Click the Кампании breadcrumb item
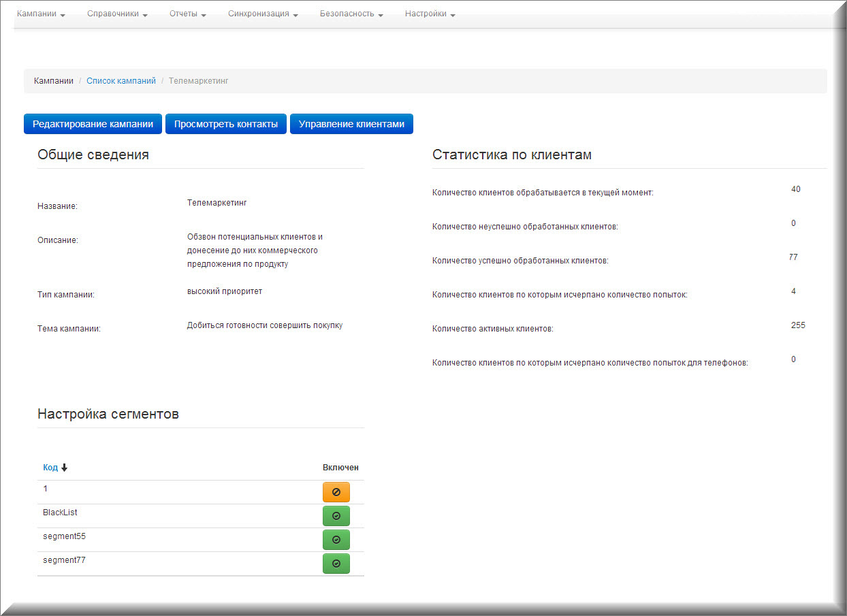Screen dimensions: 847x616 point(54,80)
